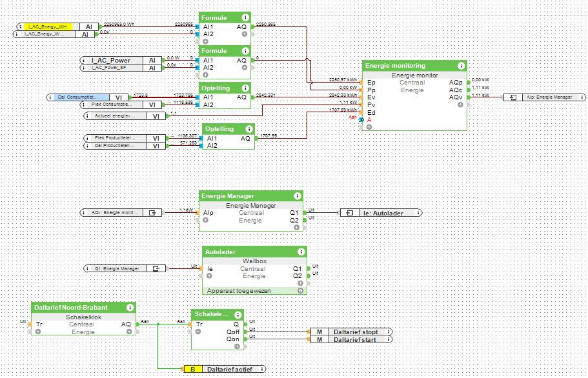588x378 pixels.
Task: Click info icon on Autolader block
Action: (x=301, y=252)
